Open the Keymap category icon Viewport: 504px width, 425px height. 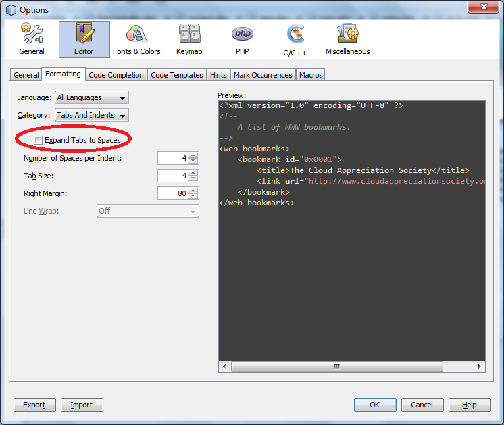[x=189, y=39]
